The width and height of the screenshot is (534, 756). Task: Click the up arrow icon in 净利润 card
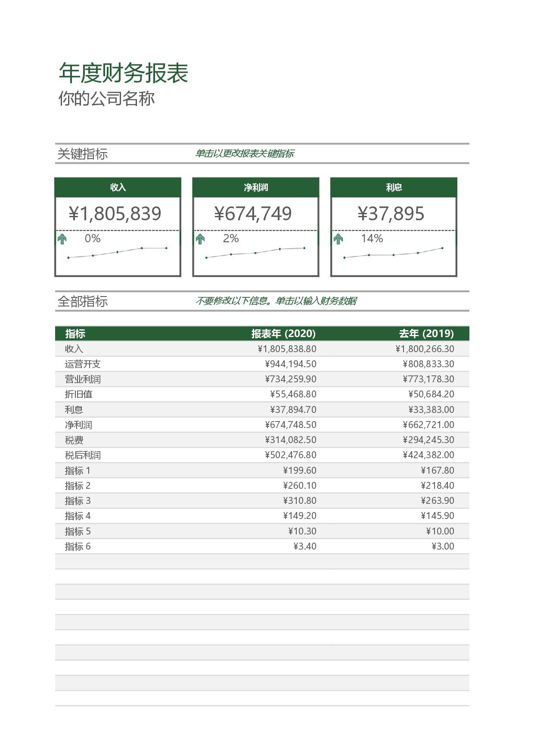point(200,239)
